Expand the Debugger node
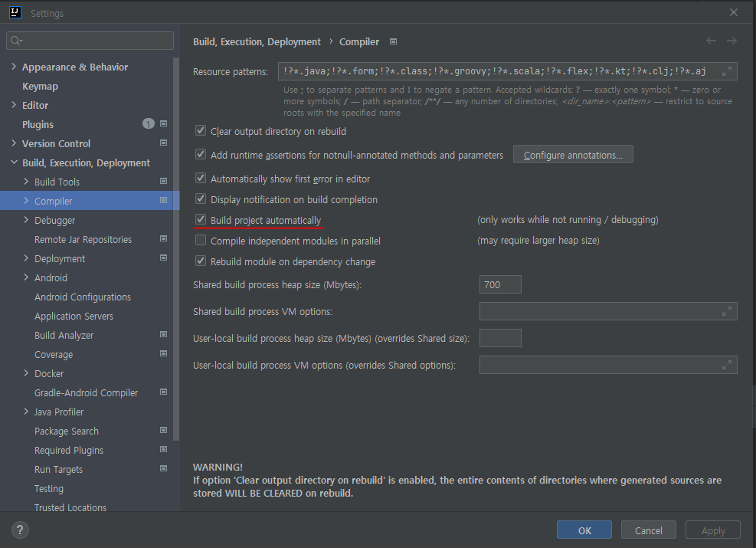Image resolution: width=756 pixels, height=548 pixels. pyautogui.click(x=26, y=220)
